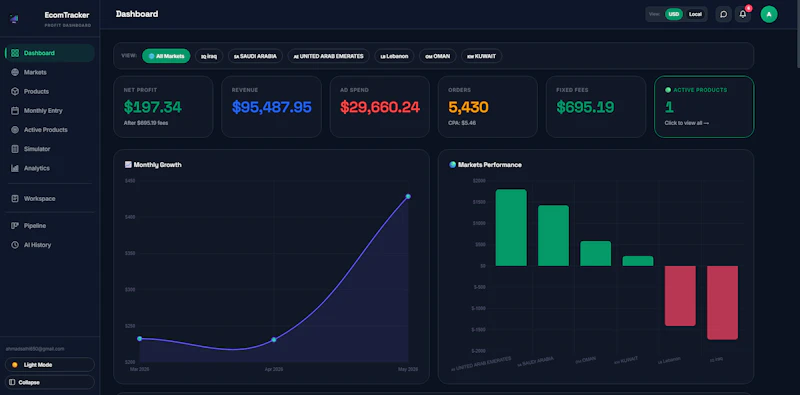The height and width of the screenshot is (395, 800).
Task: Open Workspace section
Action: tap(49, 199)
